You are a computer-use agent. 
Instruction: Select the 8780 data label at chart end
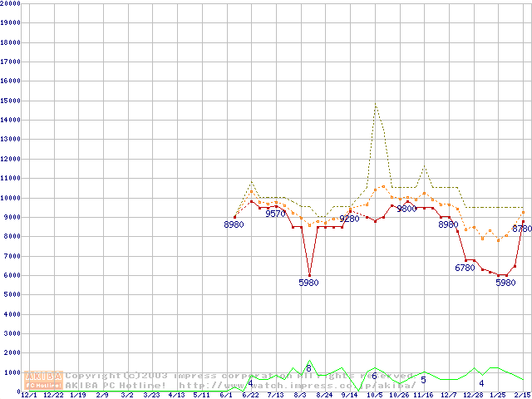pyautogui.click(x=521, y=228)
